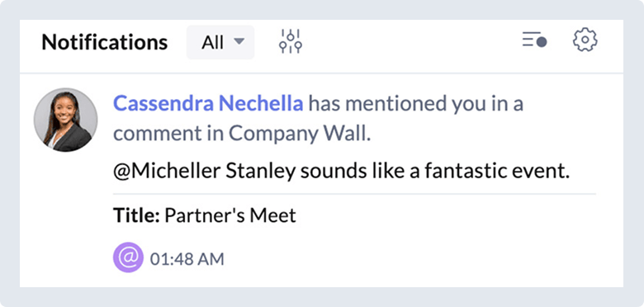Screen dimensions: 644x307
Task: Toggle the unread-only list icon
Action: point(534,41)
